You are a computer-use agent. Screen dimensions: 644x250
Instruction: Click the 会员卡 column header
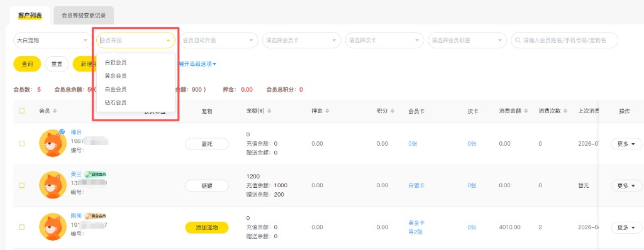(416, 111)
